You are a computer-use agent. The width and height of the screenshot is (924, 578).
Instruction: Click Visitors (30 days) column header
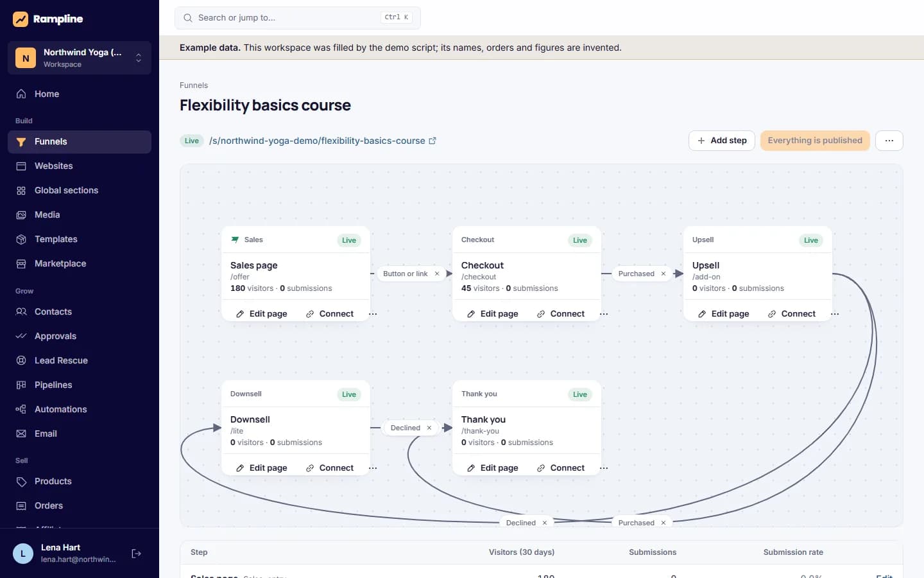[x=522, y=552]
